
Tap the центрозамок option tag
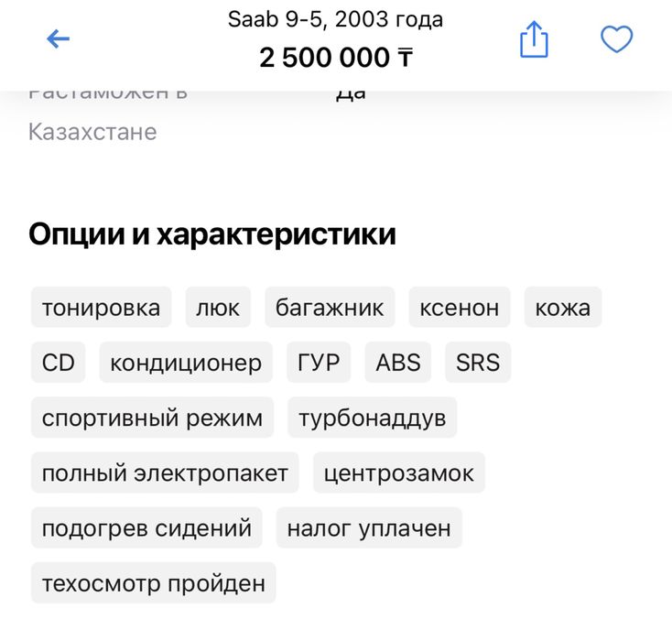[399, 473]
